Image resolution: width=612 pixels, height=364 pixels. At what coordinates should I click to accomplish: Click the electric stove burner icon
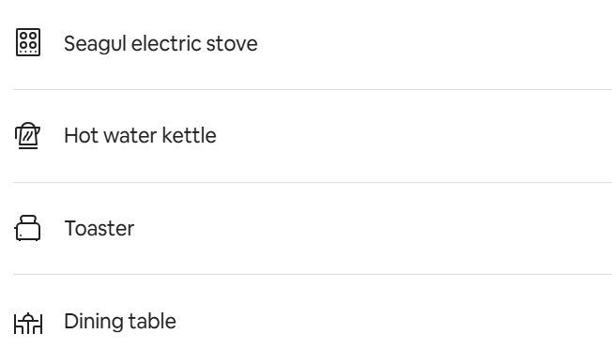28,42
